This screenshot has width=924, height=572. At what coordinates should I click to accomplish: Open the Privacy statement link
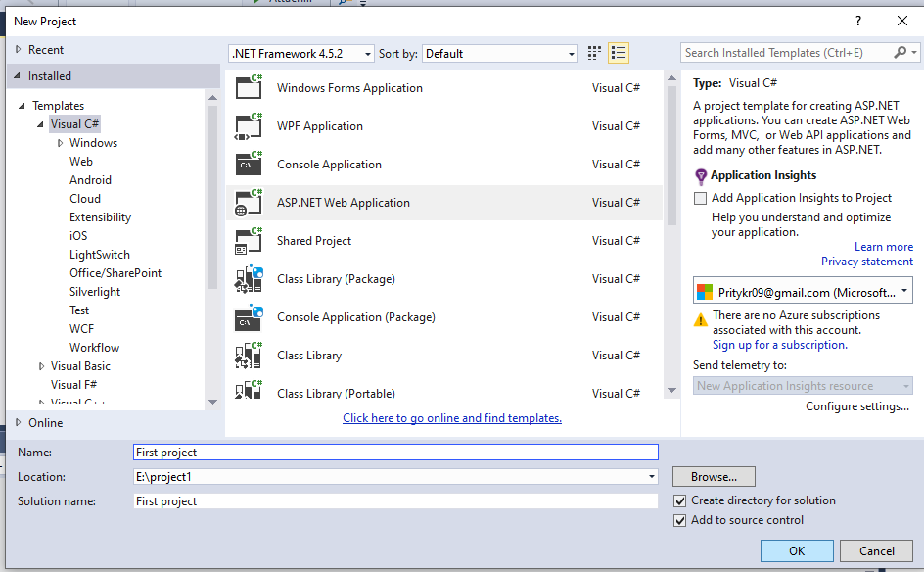(867, 262)
